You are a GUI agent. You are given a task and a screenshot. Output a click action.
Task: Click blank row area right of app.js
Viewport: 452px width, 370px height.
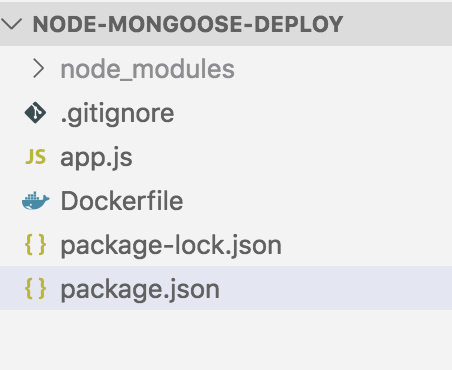292,157
